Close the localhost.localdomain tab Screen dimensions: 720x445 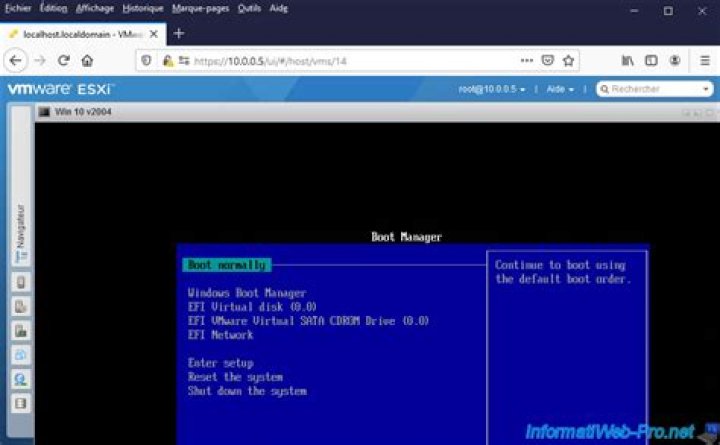point(154,34)
